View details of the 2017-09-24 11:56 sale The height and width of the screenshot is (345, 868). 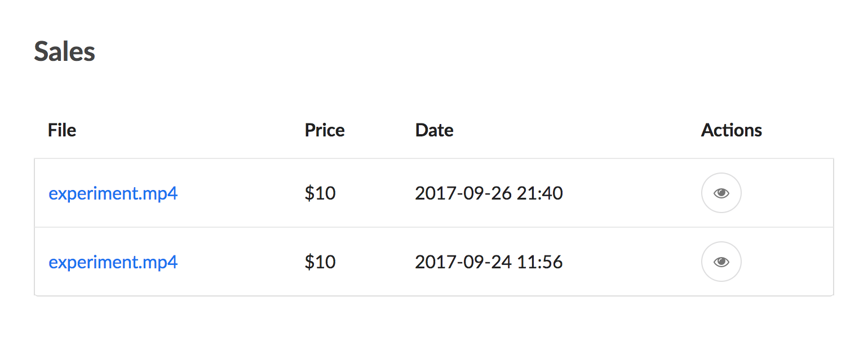(x=721, y=262)
